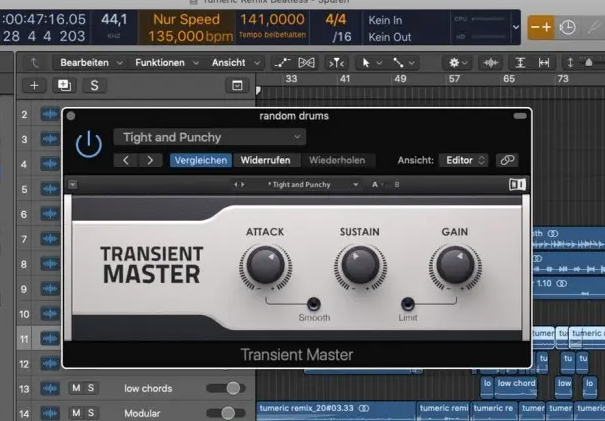Click the count-in orange button
Screen dimensions: 605x421
541,27
